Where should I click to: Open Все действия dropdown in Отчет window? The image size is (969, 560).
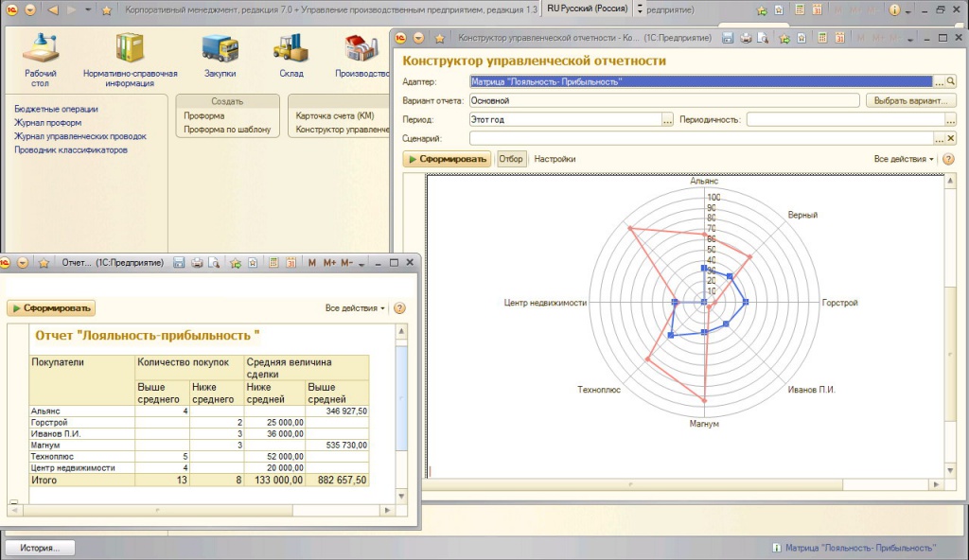point(355,307)
